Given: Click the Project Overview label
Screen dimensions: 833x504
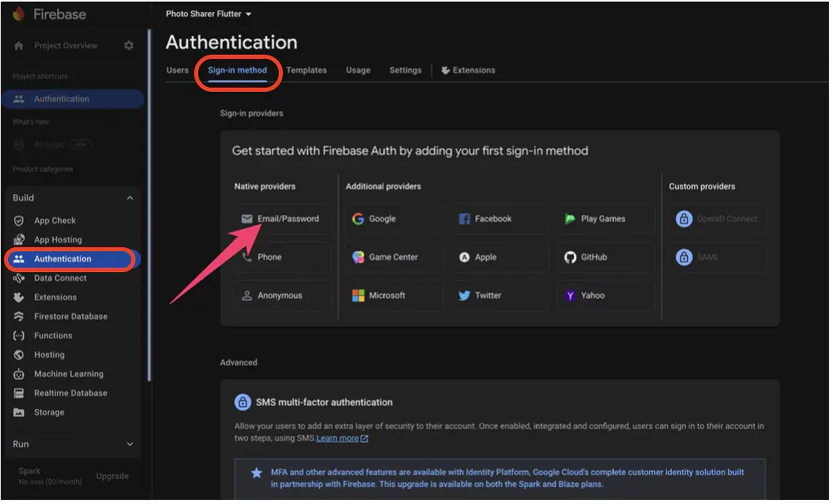Looking at the screenshot, I should [66, 46].
